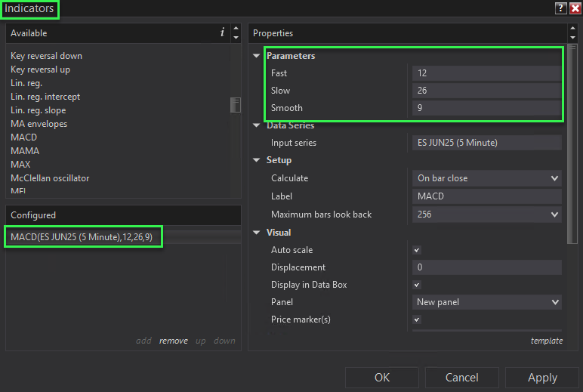Image resolution: width=583 pixels, height=392 pixels.
Task: Click the Label input field
Action: [486, 196]
